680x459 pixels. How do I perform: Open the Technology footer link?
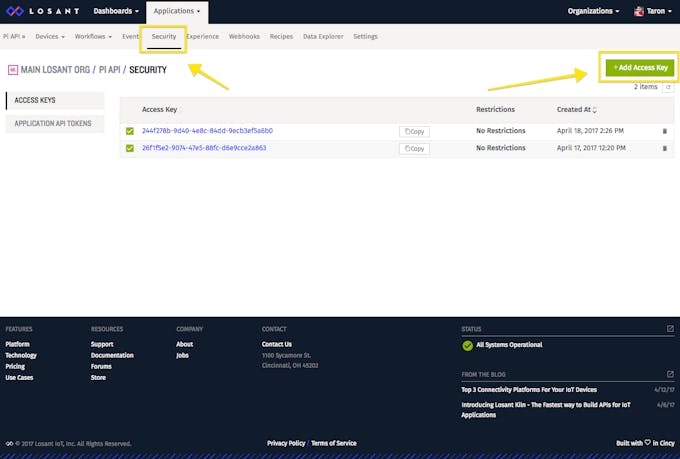tap(21, 355)
